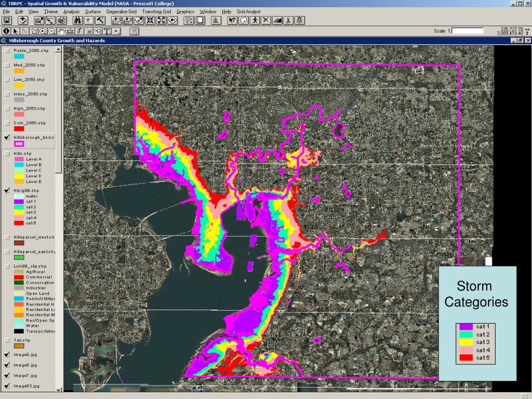Click the Image8.jpg theme name
The height and width of the screenshot is (399, 532).
tap(25, 365)
